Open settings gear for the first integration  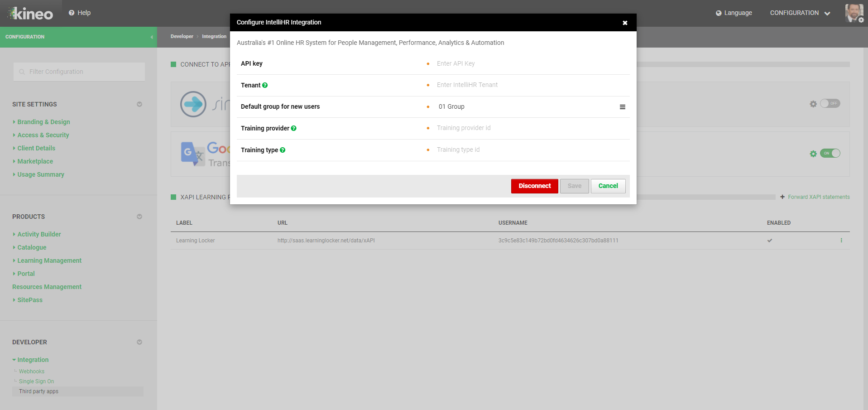tap(813, 104)
